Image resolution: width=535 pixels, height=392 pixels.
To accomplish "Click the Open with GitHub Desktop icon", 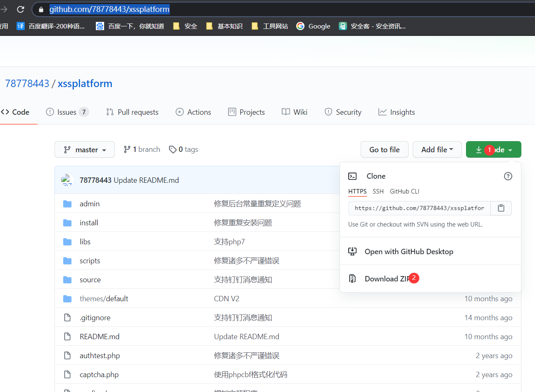I will 352,251.
